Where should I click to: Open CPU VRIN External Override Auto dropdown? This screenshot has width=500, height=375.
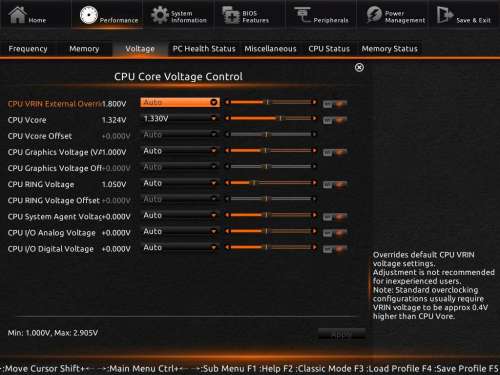[180, 102]
